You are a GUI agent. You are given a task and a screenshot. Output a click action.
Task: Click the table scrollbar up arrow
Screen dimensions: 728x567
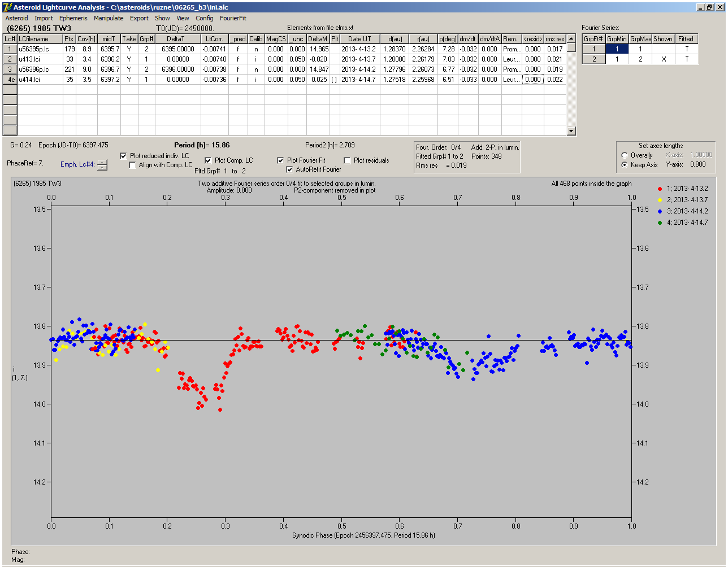point(571,38)
